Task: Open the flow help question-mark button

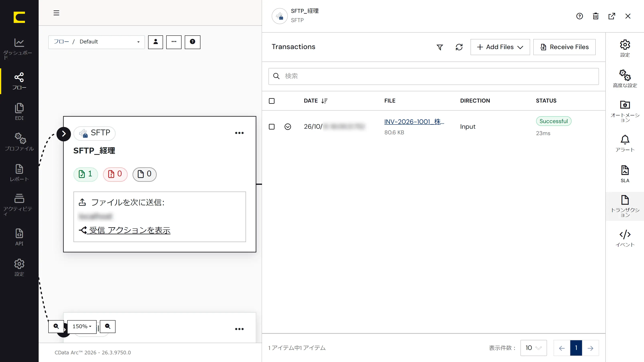Action: tap(192, 42)
